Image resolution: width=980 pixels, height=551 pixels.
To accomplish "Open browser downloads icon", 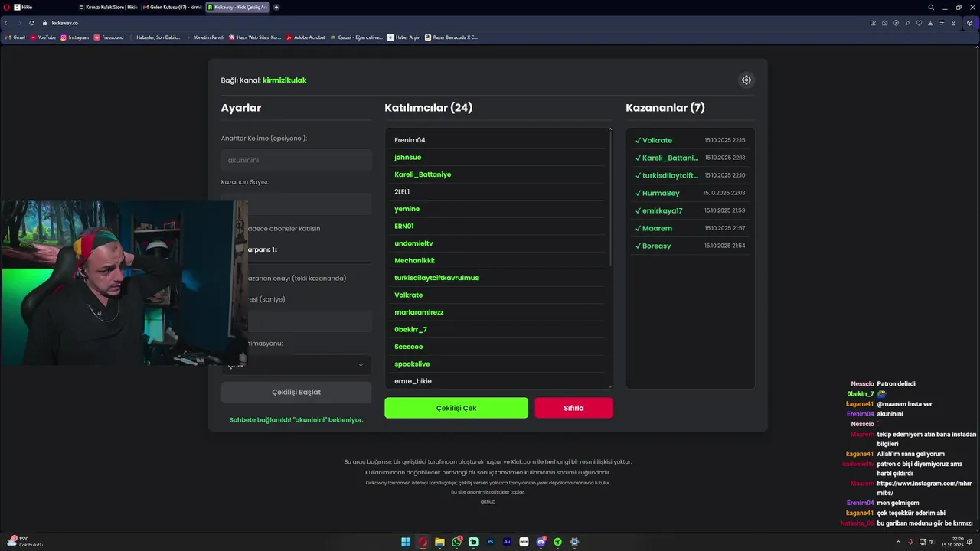I will (x=930, y=23).
